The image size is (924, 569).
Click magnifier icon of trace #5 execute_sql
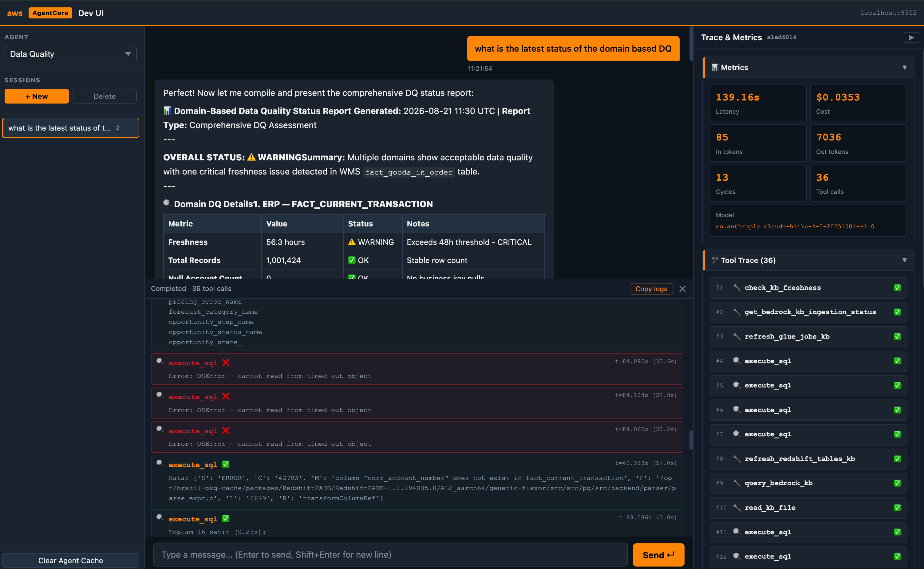click(x=737, y=385)
